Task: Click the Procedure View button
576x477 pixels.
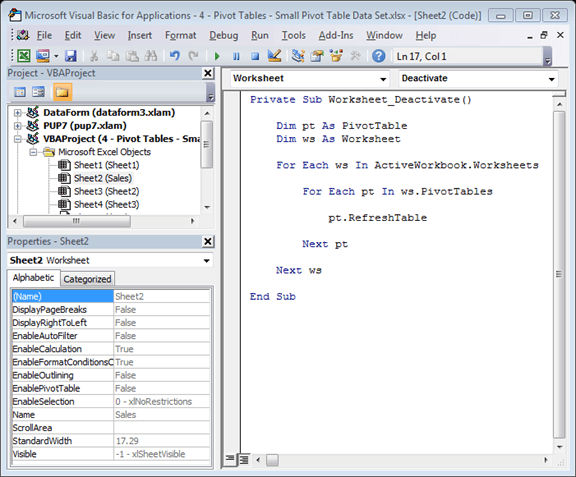Action: coord(230,459)
